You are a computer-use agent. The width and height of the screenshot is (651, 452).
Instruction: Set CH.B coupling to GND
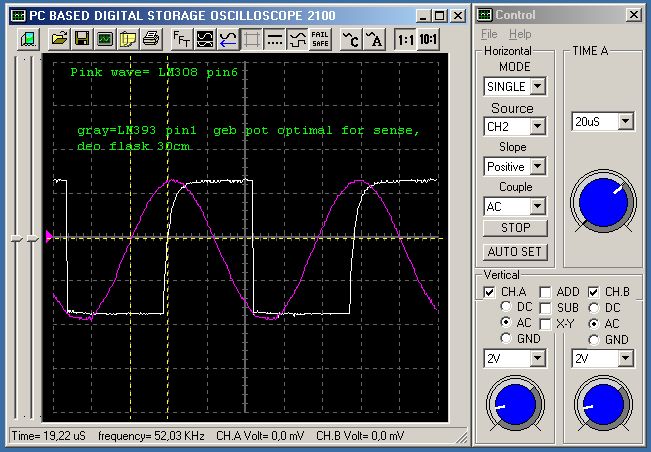coord(595,339)
